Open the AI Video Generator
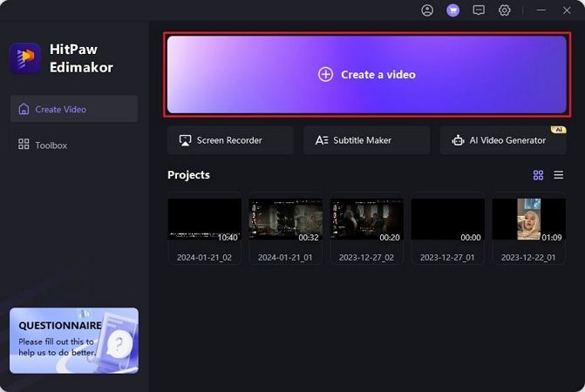Image resolution: width=585 pixels, height=392 pixels. 503,140
